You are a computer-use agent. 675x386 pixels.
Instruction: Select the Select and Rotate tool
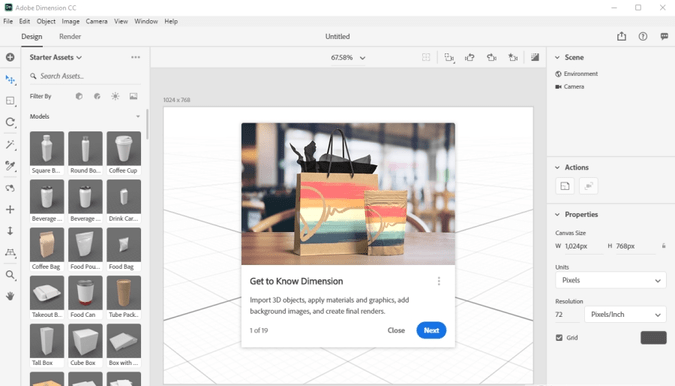(x=10, y=122)
